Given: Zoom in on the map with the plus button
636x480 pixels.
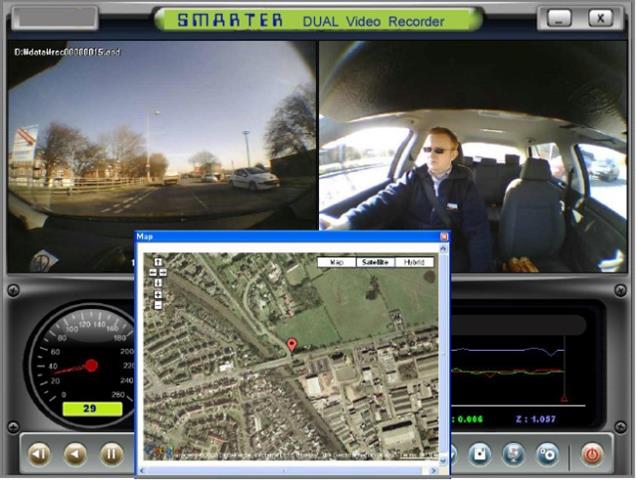Looking at the screenshot, I should [158, 295].
